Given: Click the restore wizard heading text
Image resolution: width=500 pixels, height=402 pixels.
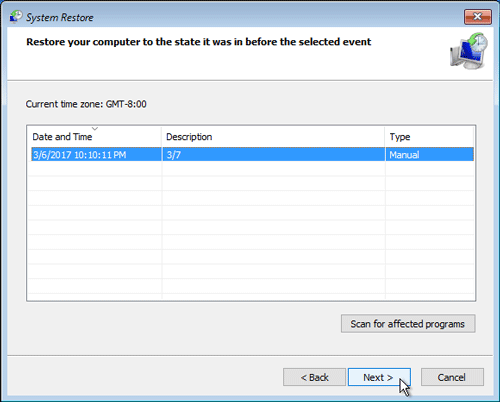Looking at the screenshot, I should [x=199, y=42].
